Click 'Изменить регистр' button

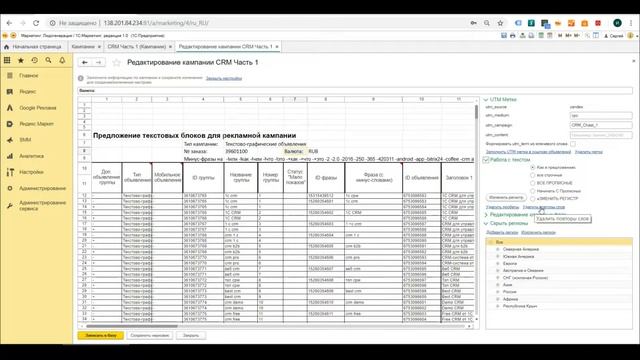tap(506, 198)
